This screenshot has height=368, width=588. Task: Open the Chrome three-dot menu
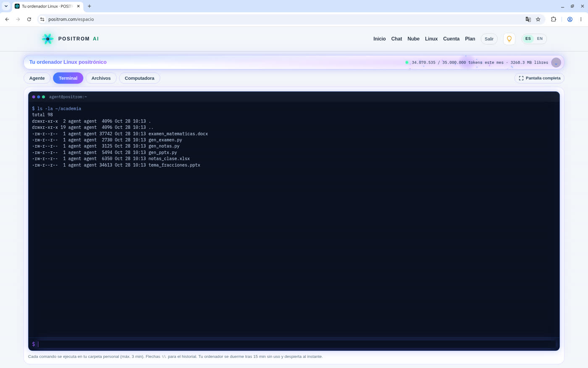coord(581,19)
